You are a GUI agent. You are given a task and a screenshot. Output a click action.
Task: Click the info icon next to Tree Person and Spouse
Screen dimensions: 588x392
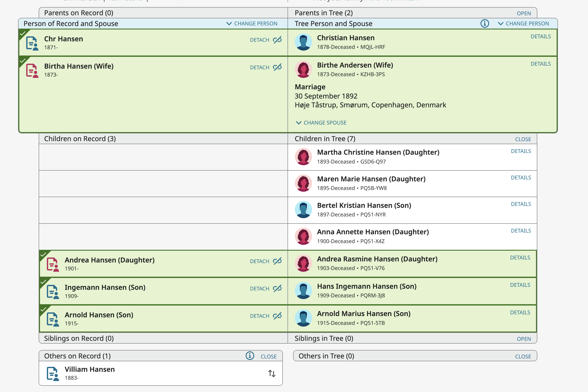coord(485,23)
